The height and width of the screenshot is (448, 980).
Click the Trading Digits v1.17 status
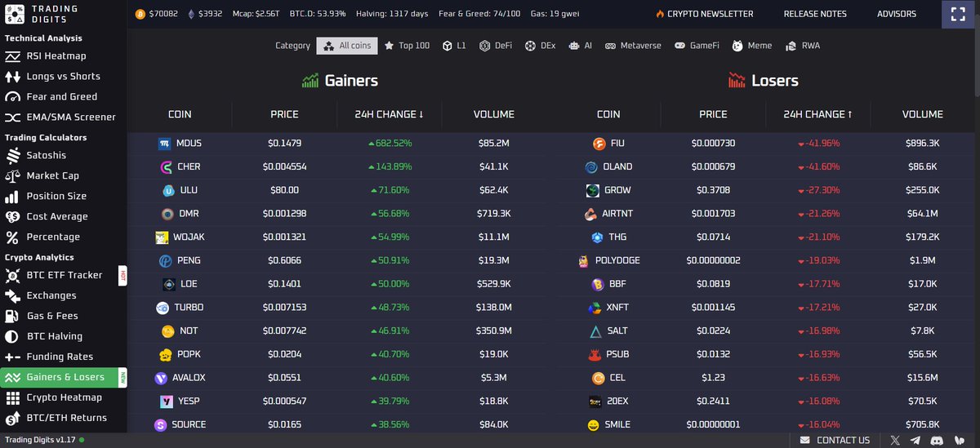(x=44, y=440)
